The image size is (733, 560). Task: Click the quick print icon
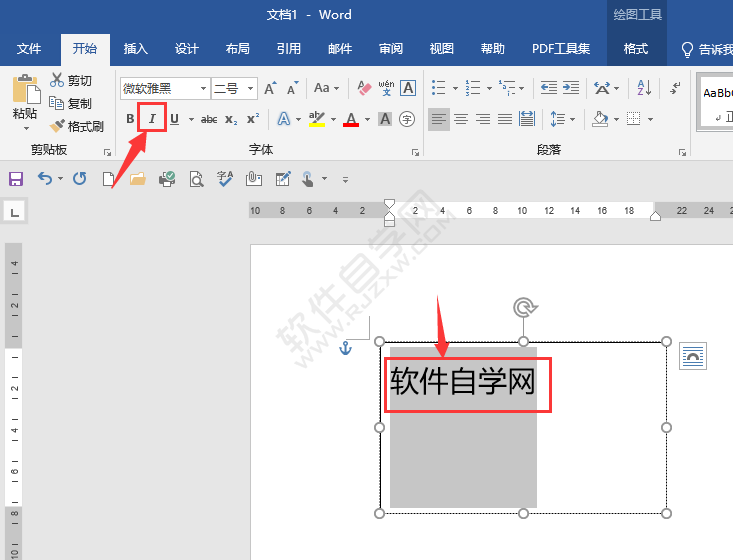(x=167, y=179)
